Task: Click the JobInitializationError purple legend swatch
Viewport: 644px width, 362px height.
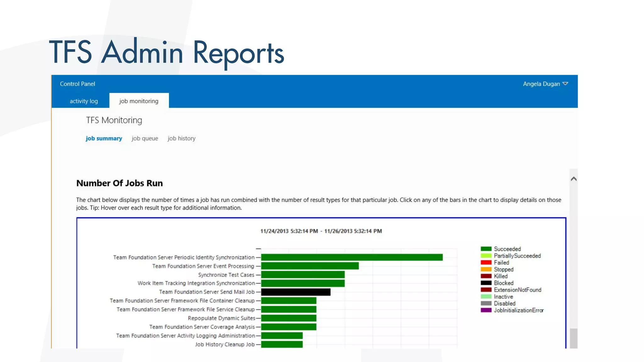Action: [486, 310]
